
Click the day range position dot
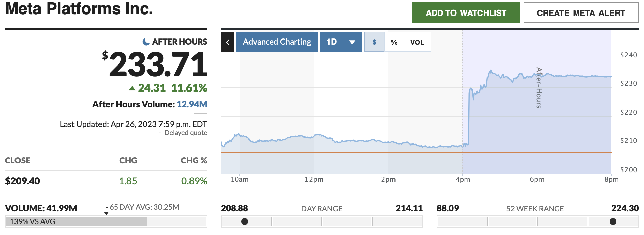tap(245, 221)
